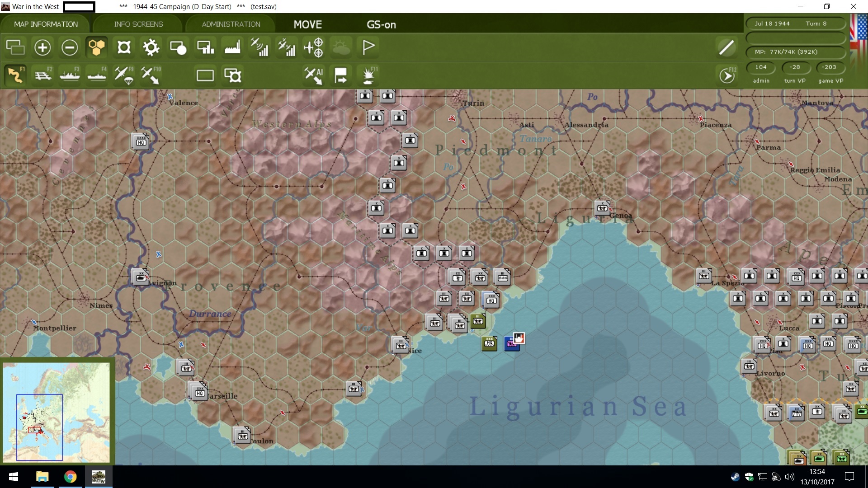Select the F9 air transport parachute icon
Image resolution: width=868 pixels, height=488 pixels.
(124, 75)
